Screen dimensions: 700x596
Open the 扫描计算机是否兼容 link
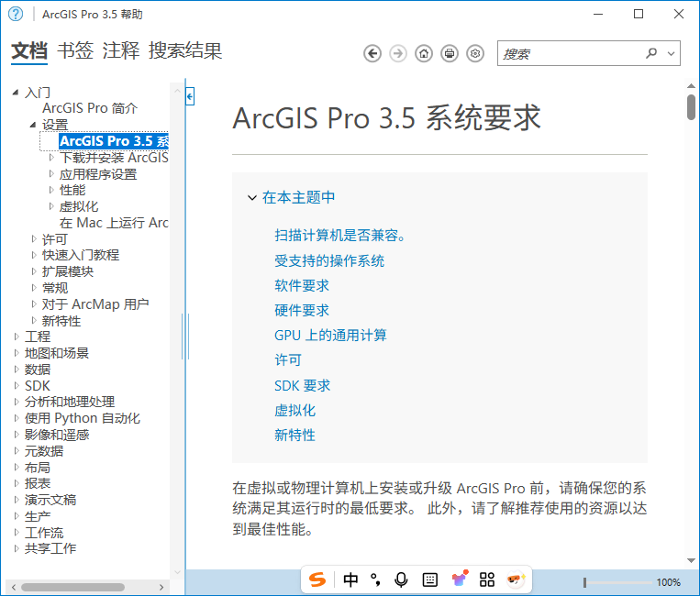click(x=339, y=235)
